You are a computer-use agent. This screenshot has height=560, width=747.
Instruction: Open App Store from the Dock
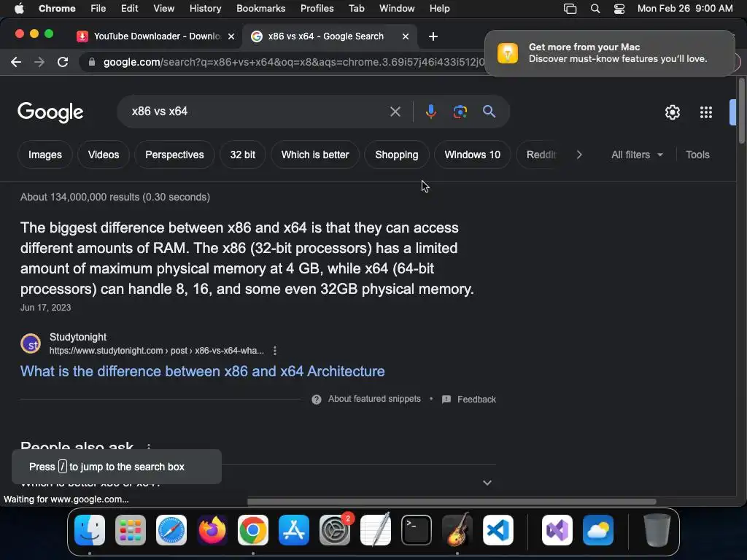click(x=293, y=529)
